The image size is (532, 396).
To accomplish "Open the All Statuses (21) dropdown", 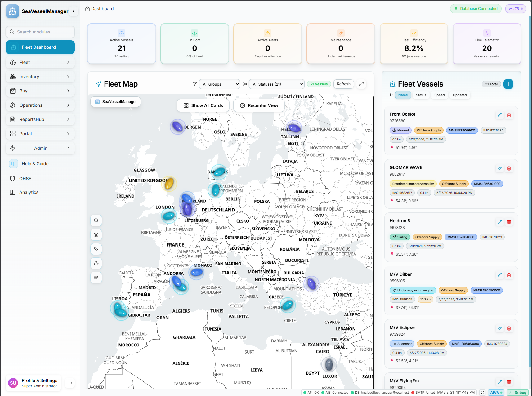I will point(276,84).
